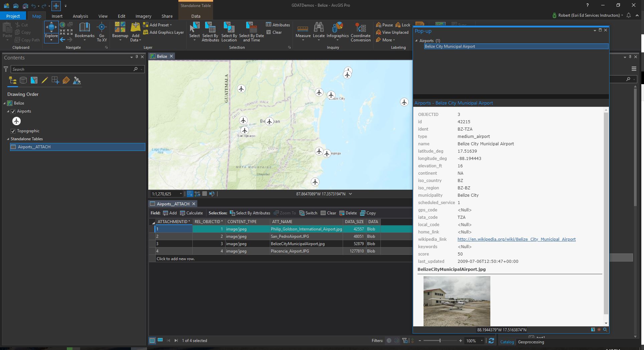The width and height of the screenshot is (644, 350).
Task: Click the Calculate field icon in table toolbar
Action: click(x=192, y=213)
